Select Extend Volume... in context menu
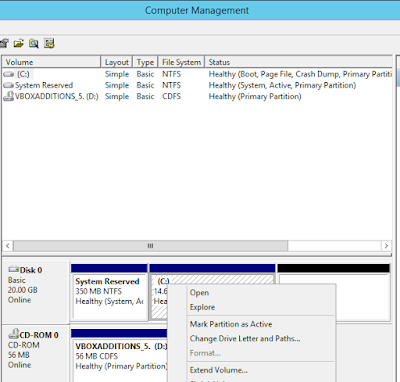 point(219,370)
